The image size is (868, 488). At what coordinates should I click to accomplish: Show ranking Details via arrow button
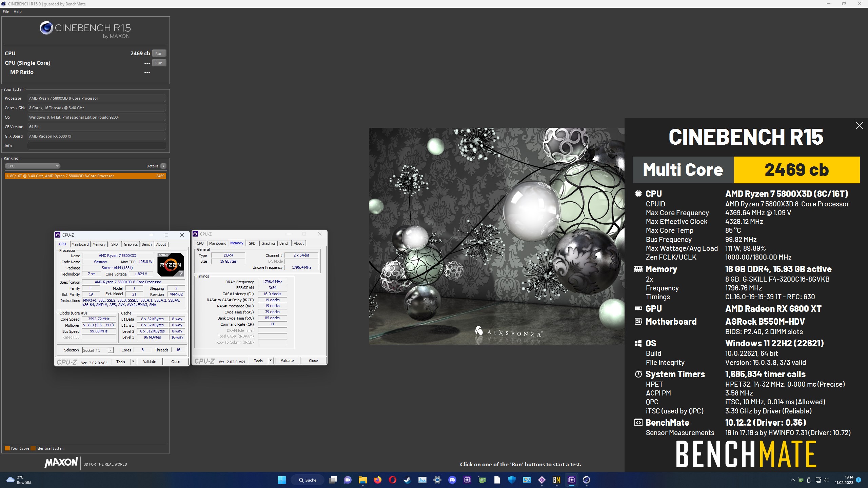pyautogui.click(x=163, y=166)
